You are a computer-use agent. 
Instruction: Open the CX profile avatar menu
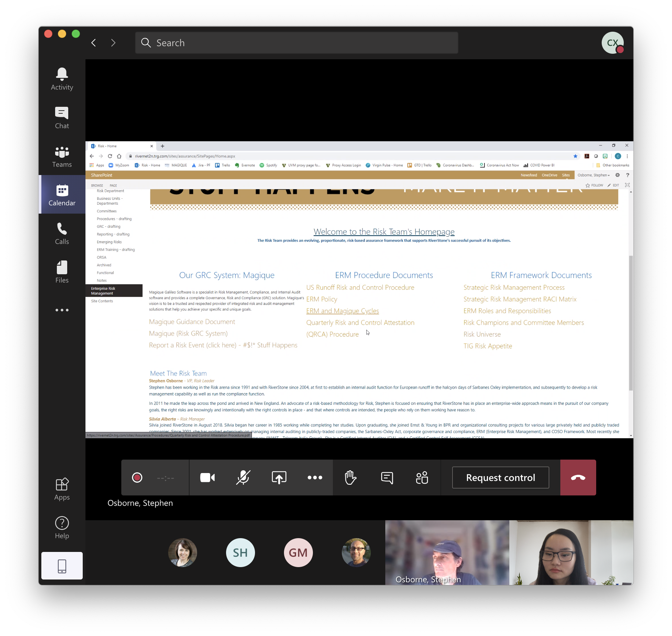point(612,43)
